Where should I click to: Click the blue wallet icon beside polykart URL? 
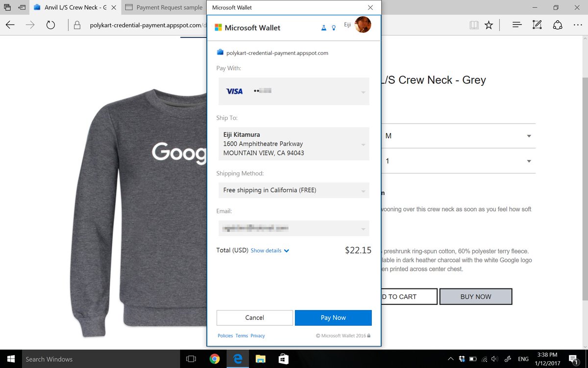tap(220, 53)
